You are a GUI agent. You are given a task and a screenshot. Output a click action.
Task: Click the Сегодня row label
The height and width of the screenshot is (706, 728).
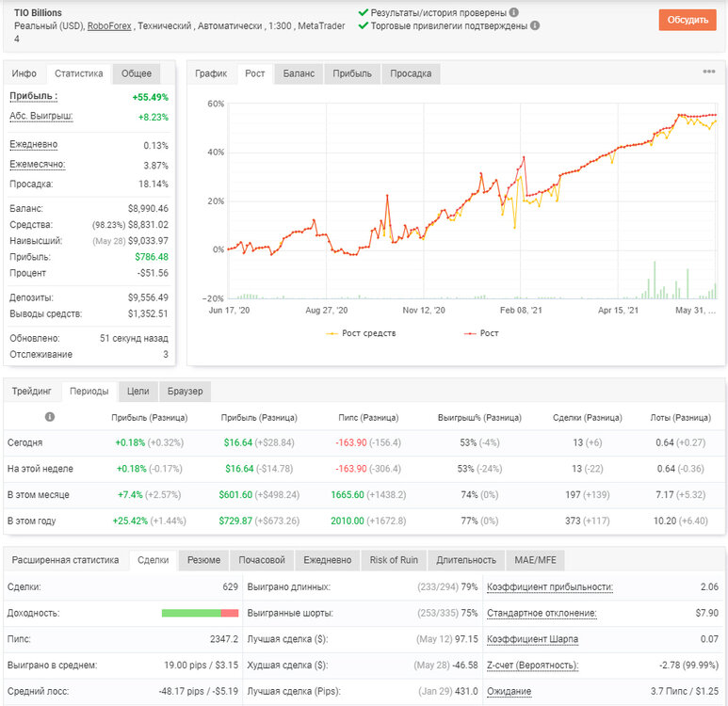pos(25,442)
